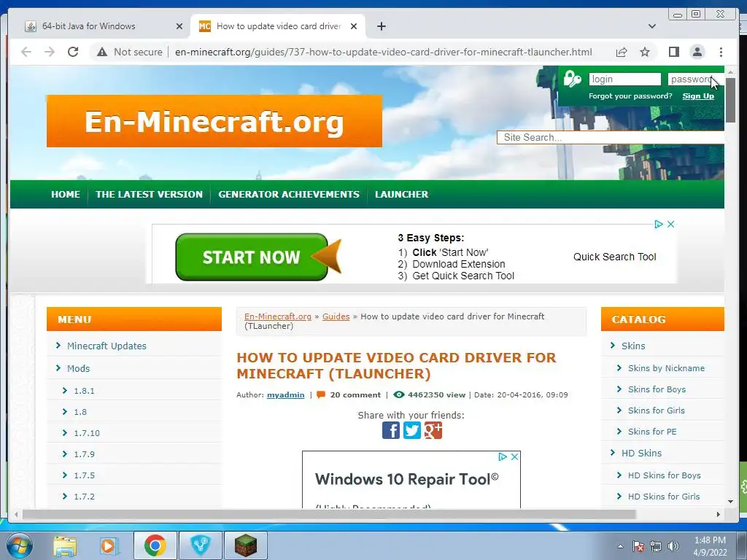This screenshot has height=560, width=747.
Task: Bookmark this page with the star icon
Action: tap(645, 52)
